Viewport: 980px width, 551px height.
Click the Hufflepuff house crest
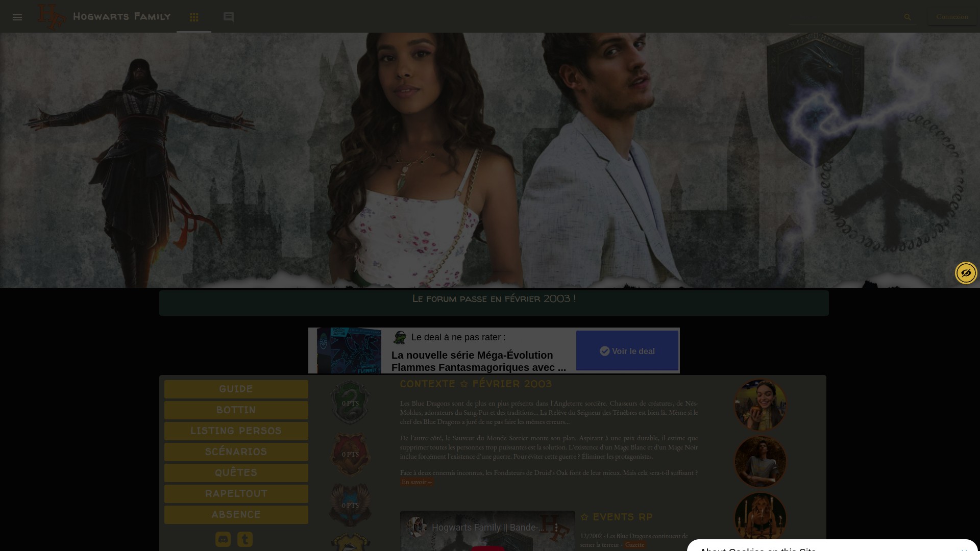point(350,542)
